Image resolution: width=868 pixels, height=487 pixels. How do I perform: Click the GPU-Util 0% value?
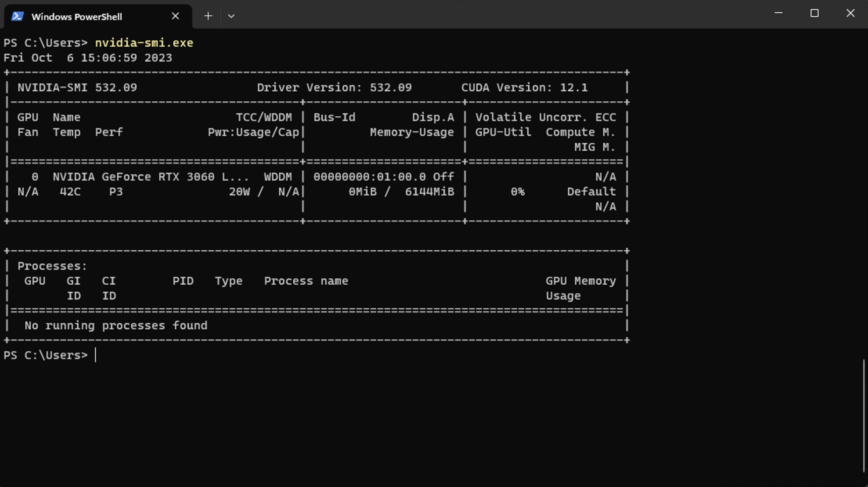click(518, 191)
